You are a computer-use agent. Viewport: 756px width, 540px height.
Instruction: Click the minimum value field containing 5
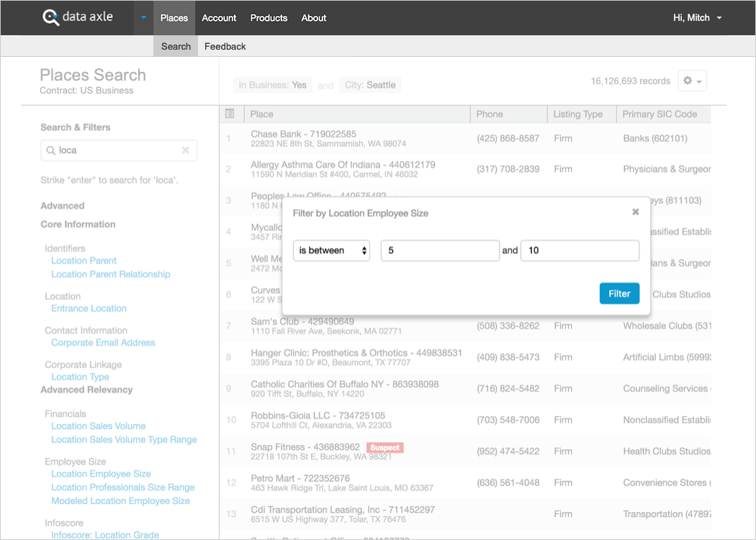pos(439,251)
